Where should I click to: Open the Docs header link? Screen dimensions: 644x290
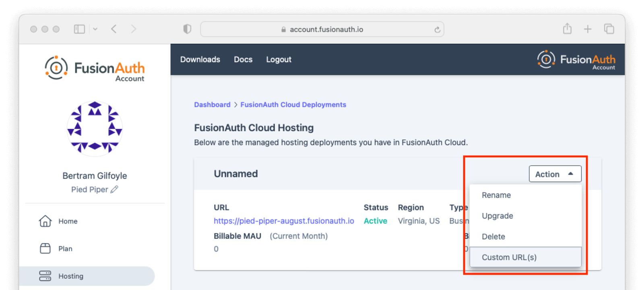click(x=243, y=60)
